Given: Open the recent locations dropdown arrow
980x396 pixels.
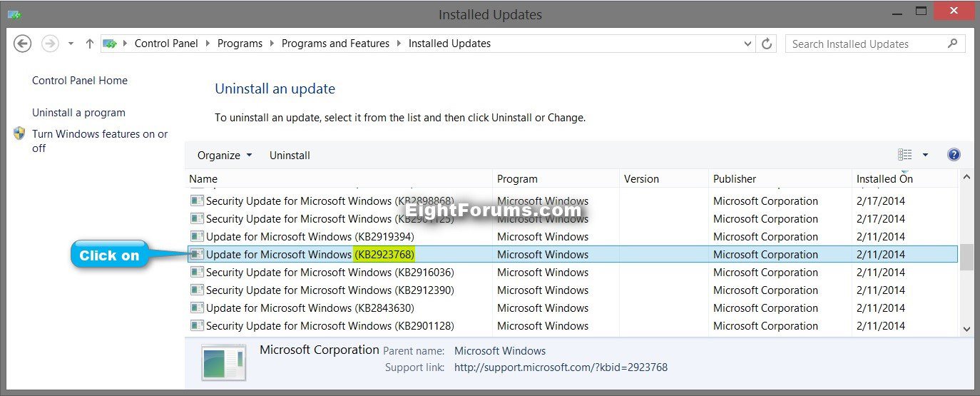Looking at the screenshot, I should [x=71, y=44].
